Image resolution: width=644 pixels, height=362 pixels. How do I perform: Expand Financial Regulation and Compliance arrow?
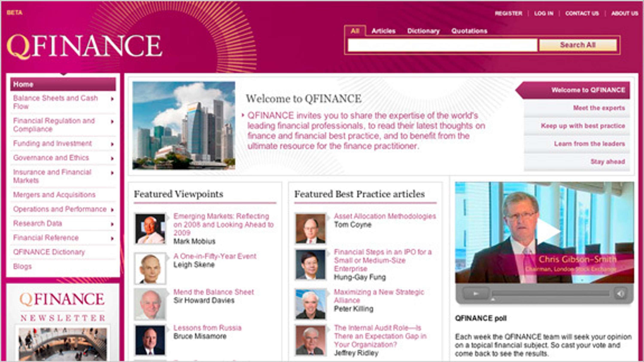[112, 122]
